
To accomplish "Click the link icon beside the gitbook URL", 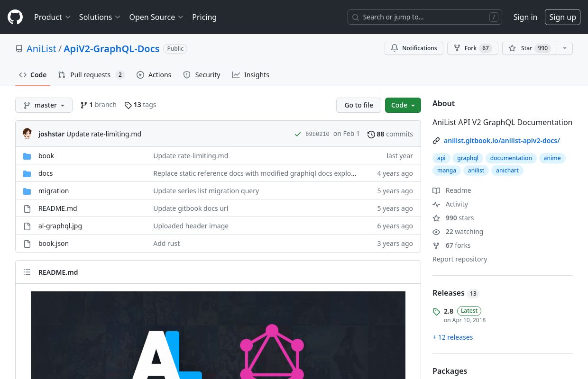I will (436, 141).
